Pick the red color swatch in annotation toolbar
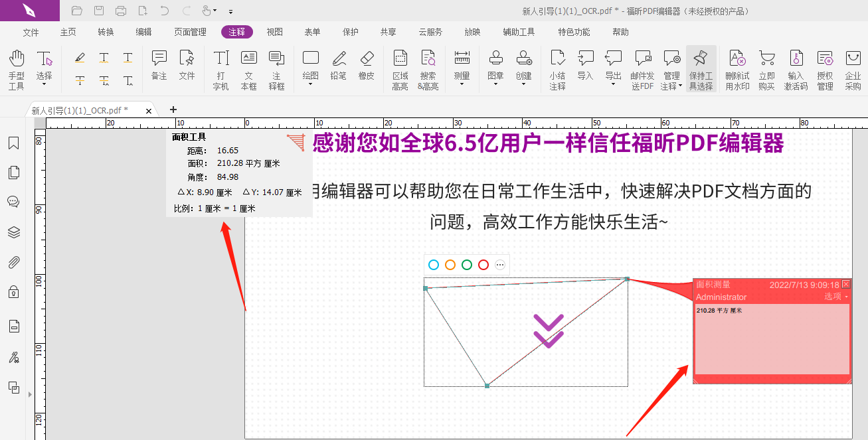This screenshot has height=440, width=868. (x=483, y=264)
